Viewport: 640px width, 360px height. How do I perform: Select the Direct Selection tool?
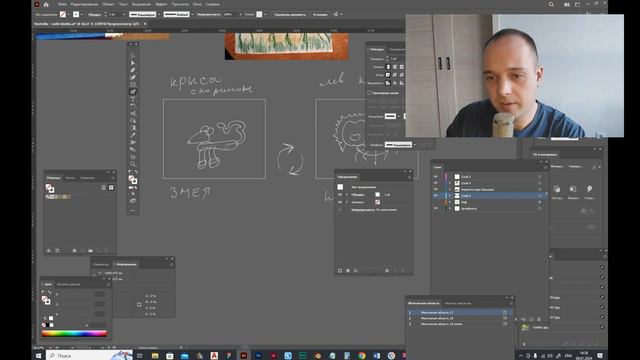coord(133,62)
